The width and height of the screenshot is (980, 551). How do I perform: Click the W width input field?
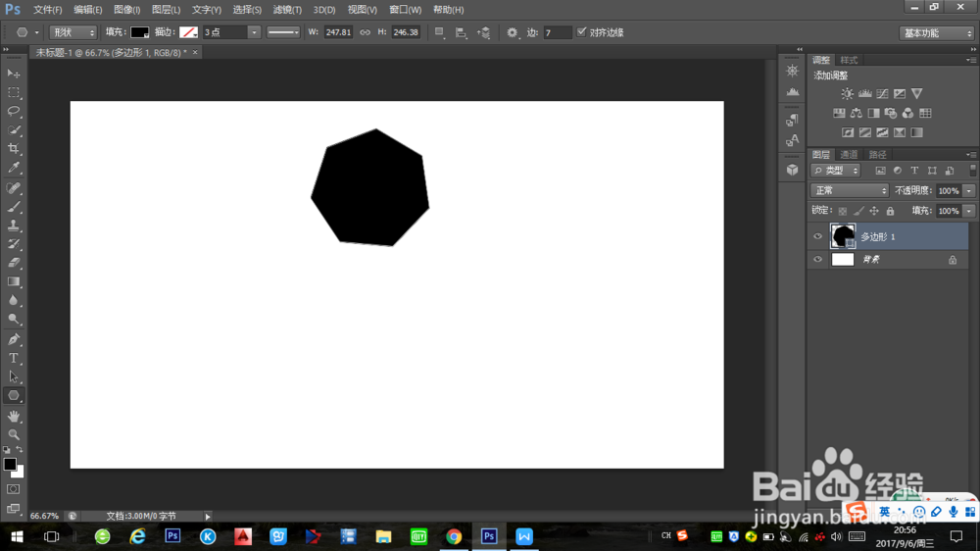[338, 32]
